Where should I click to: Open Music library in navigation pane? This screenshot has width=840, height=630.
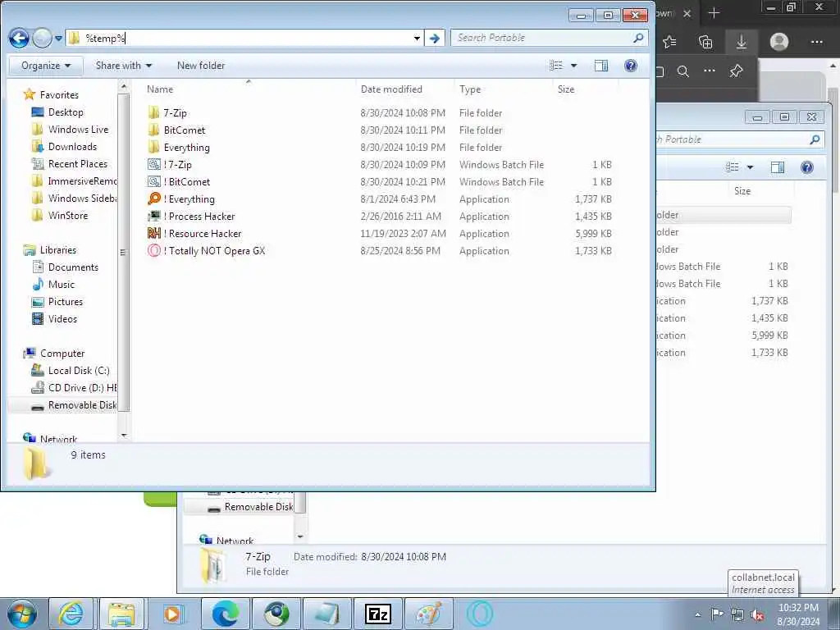pos(61,284)
